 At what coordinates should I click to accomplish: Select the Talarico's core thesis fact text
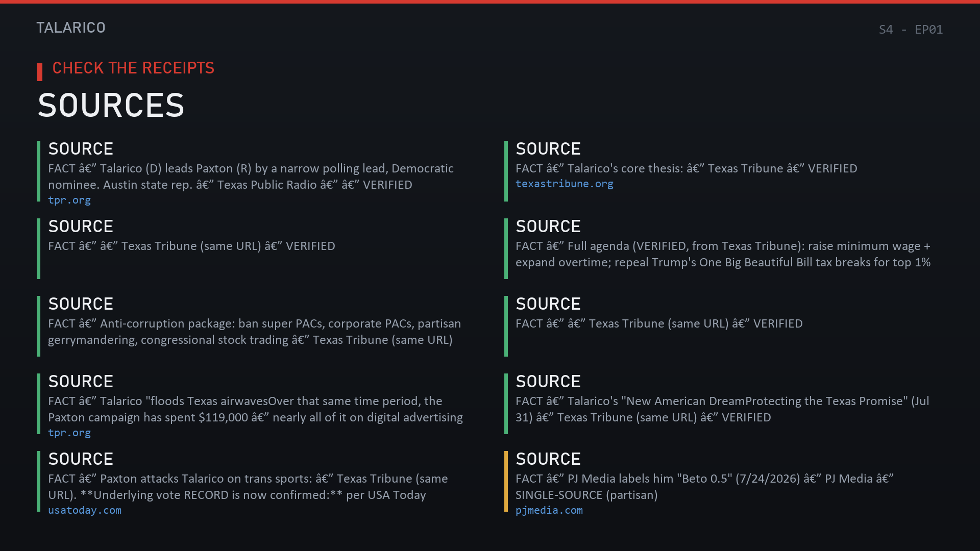pos(687,168)
